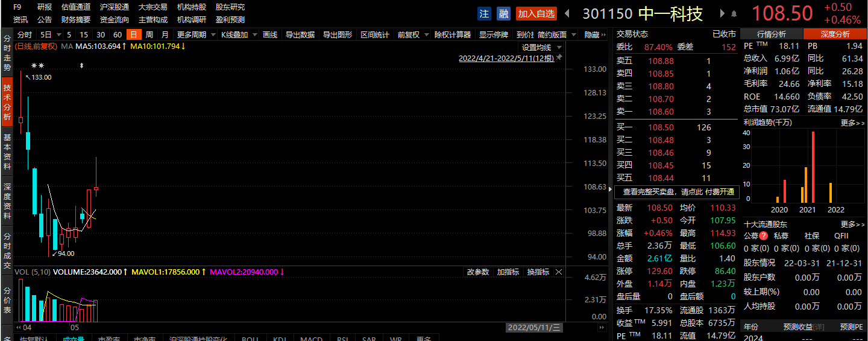Viewport: 868px width, 341px height.
Task: Select the 周 weekly period
Action: [x=149, y=35]
